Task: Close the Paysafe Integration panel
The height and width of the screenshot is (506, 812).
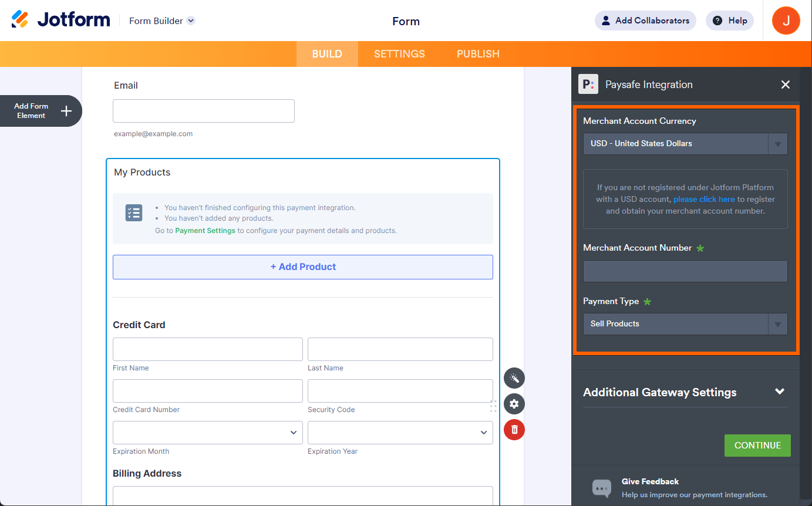Action: coord(786,85)
